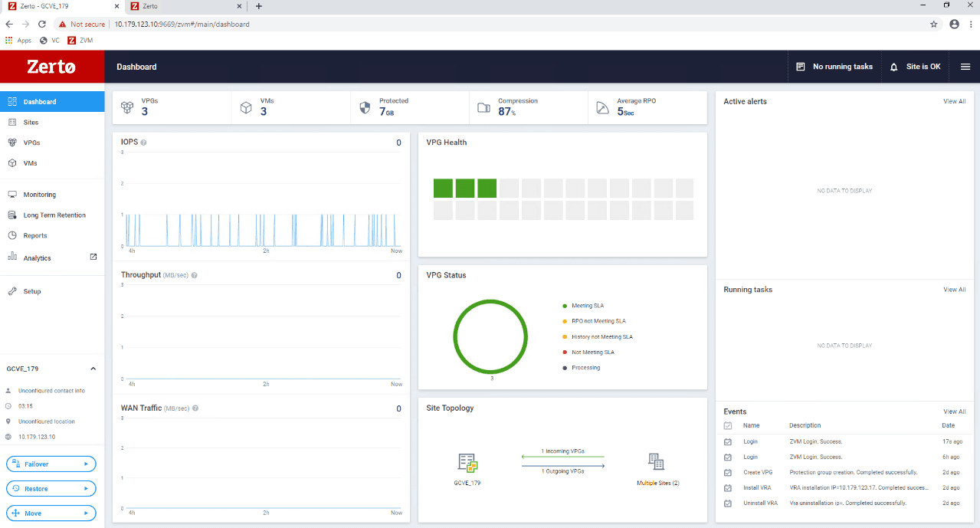Bookmark this page with the star icon
Image resolution: width=980 pixels, height=528 pixels.
click(933, 24)
